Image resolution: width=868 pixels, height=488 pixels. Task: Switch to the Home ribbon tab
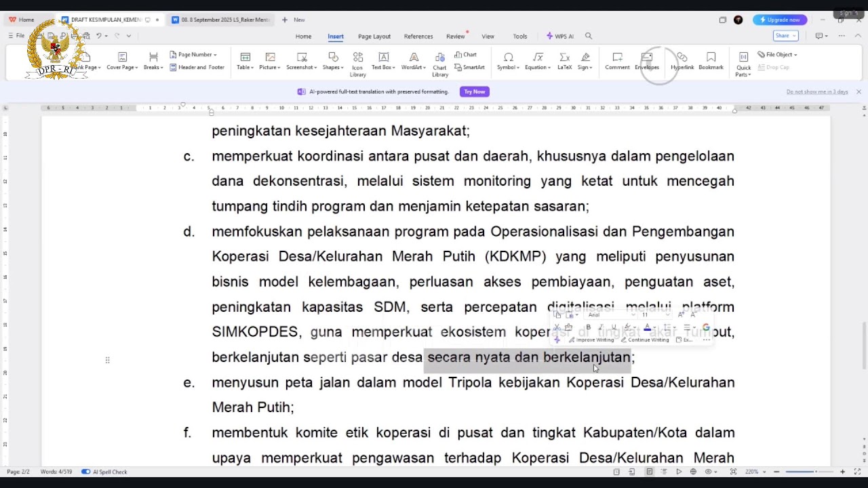pos(303,37)
